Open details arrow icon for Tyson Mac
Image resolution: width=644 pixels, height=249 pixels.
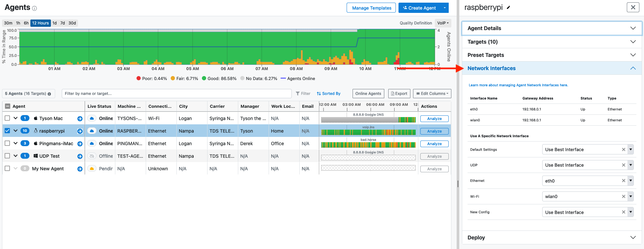click(x=80, y=119)
